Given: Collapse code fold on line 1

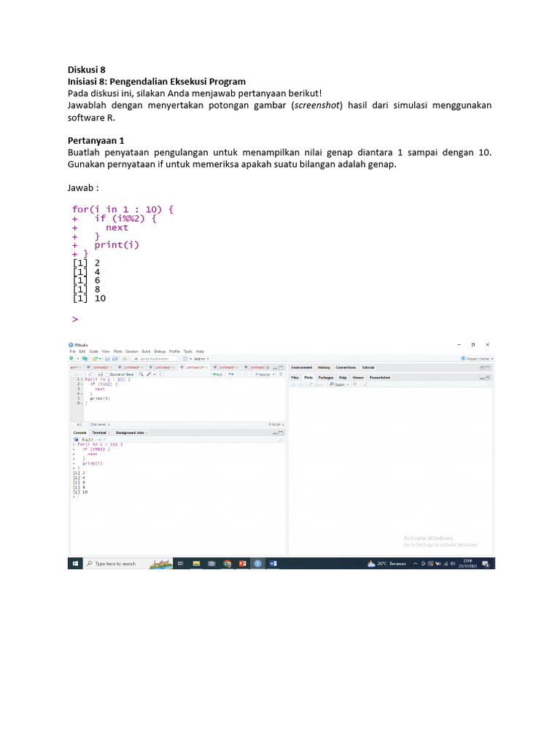Looking at the screenshot, I should click(82, 379).
